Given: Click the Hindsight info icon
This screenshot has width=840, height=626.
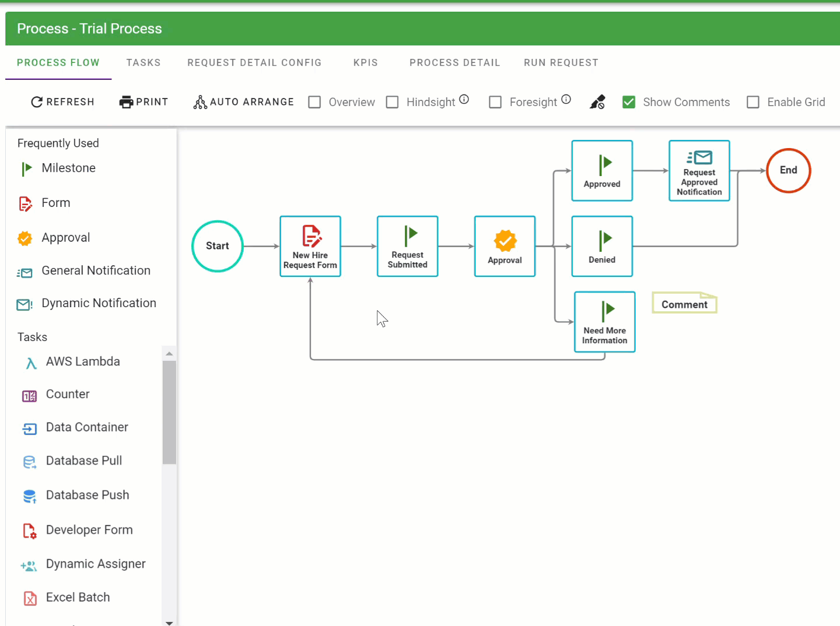Looking at the screenshot, I should coord(464,99).
